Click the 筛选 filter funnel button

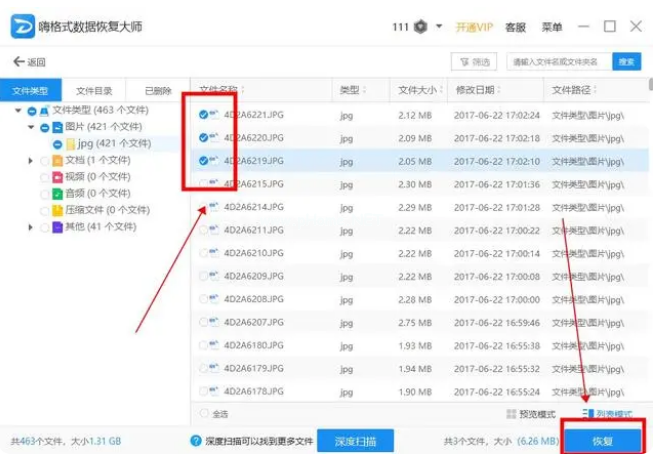[x=473, y=62]
